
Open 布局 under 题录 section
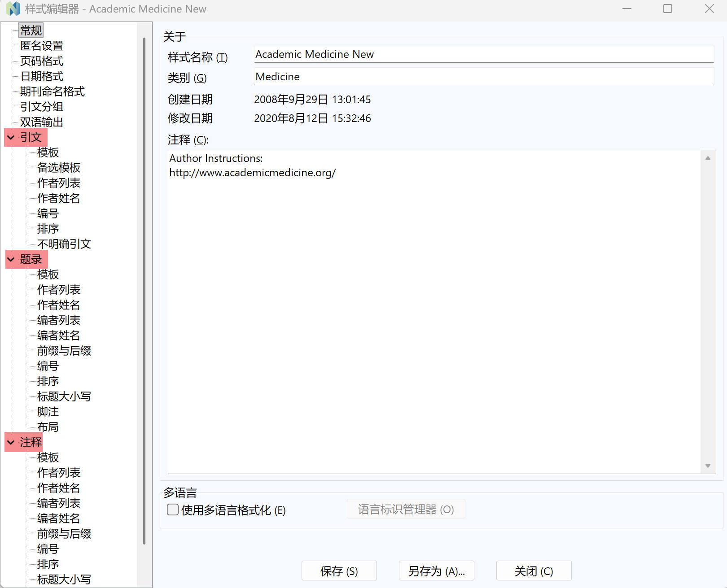[x=48, y=427]
